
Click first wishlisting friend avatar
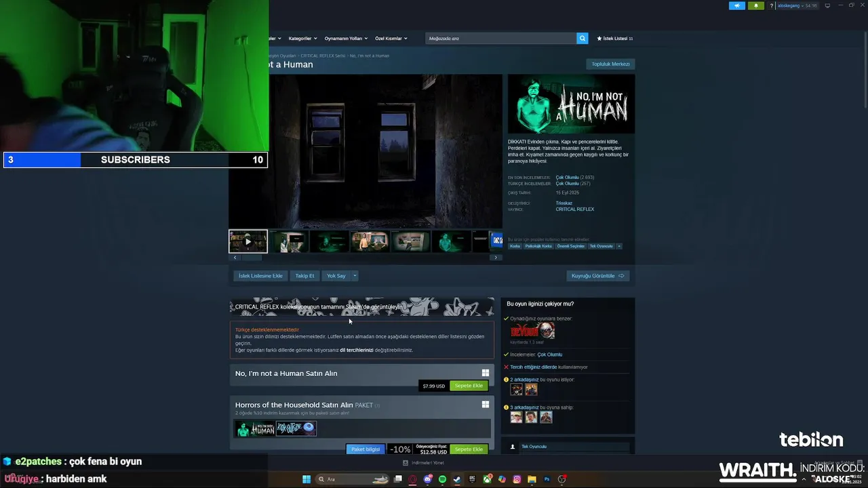pos(517,389)
